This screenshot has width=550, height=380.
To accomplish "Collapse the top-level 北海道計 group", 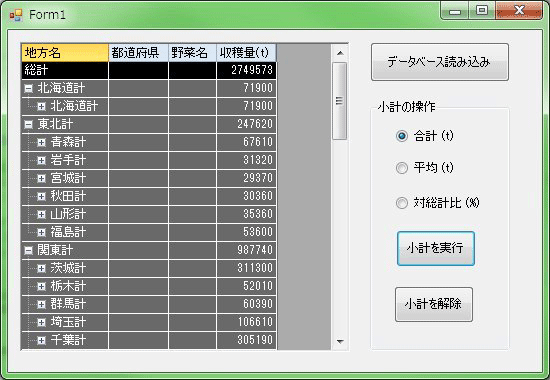I will click(x=28, y=88).
